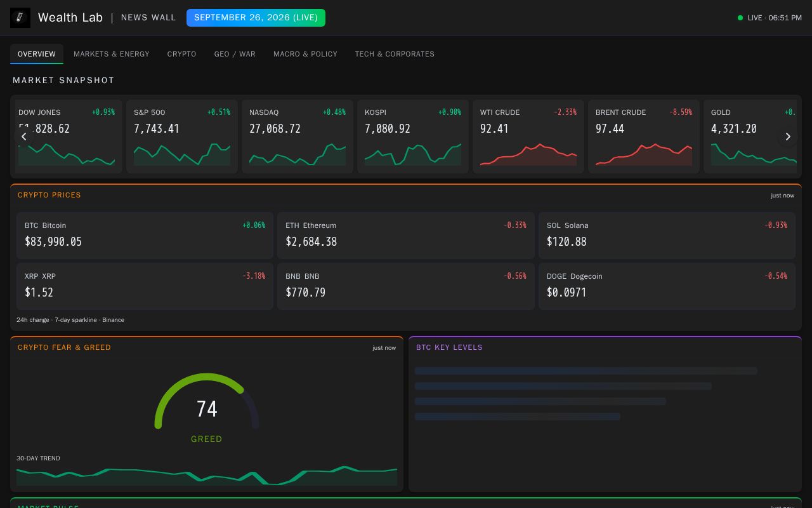Open the Brent Crude card
This screenshot has height=508, width=812.
644,137
